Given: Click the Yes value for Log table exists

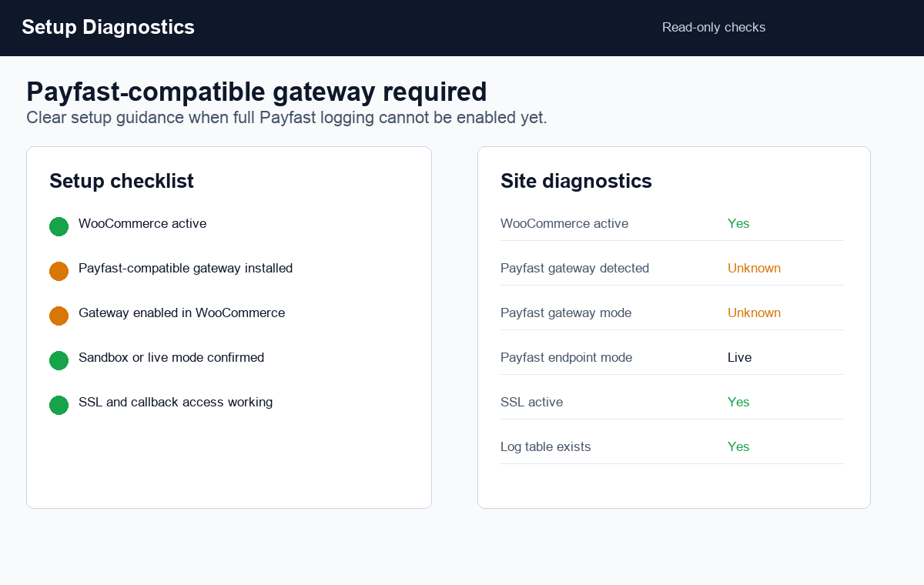Looking at the screenshot, I should point(738,446).
